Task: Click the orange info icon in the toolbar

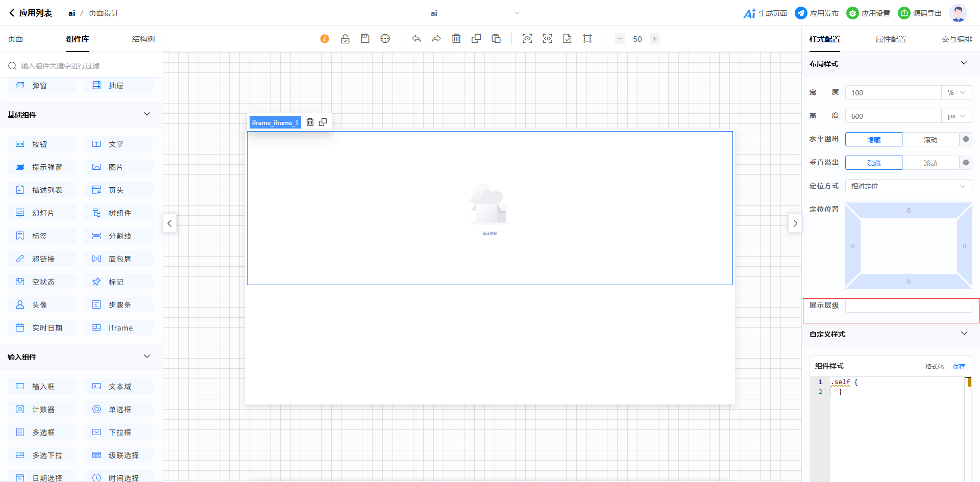Action: coord(325,39)
